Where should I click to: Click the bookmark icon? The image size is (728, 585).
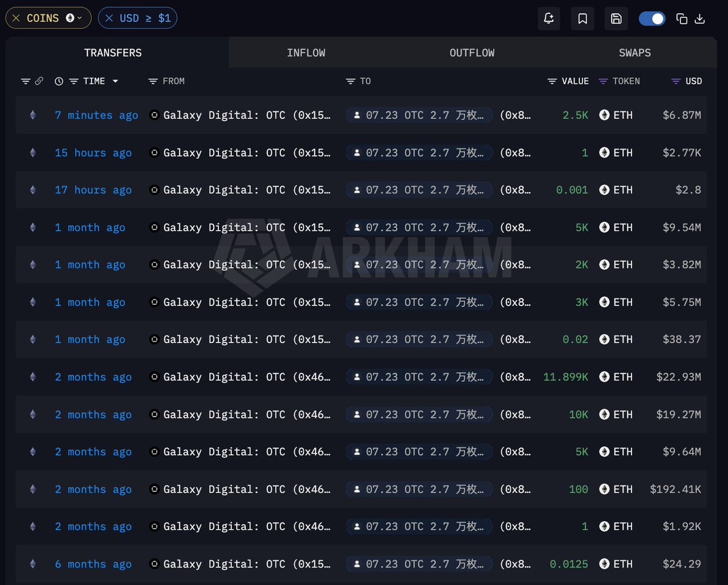[x=582, y=18]
